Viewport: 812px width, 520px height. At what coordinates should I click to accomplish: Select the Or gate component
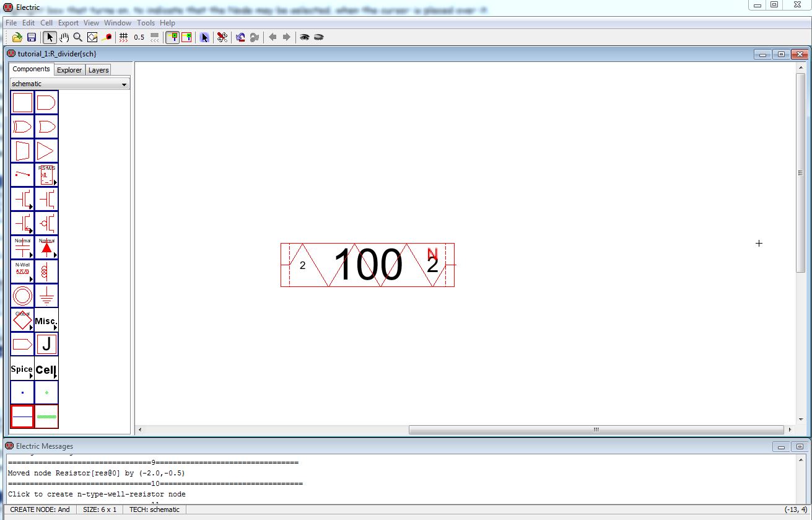(x=46, y=126)
